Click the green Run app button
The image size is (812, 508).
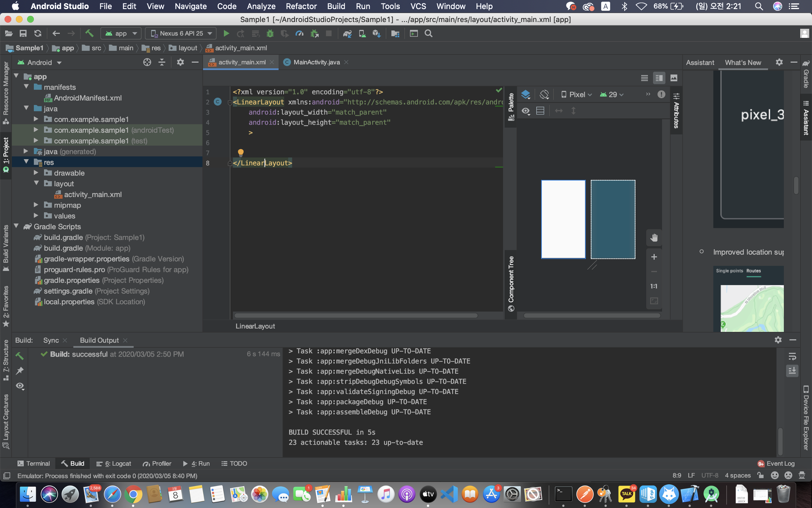coord(226,34)
